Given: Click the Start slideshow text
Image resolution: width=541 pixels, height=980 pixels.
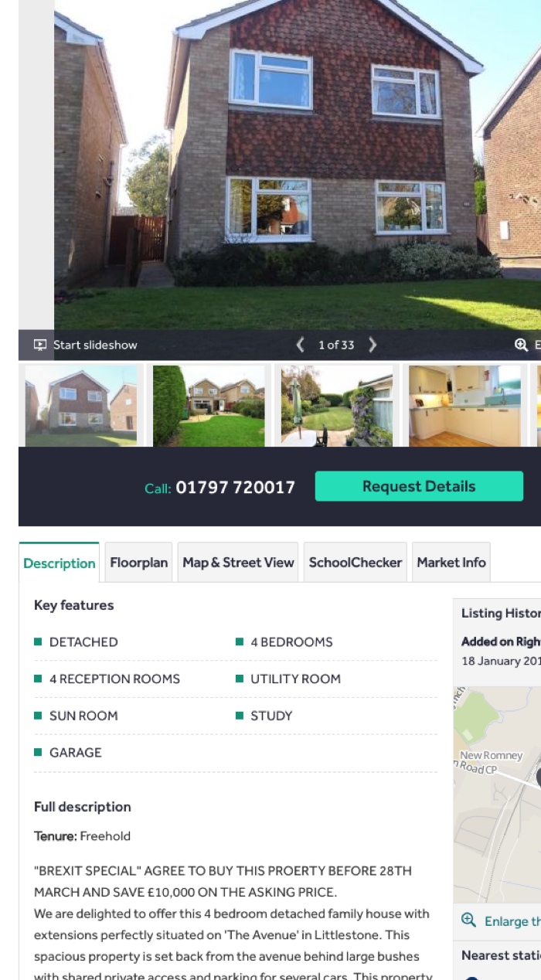Looking at the screenshot, I should point(95,345).
